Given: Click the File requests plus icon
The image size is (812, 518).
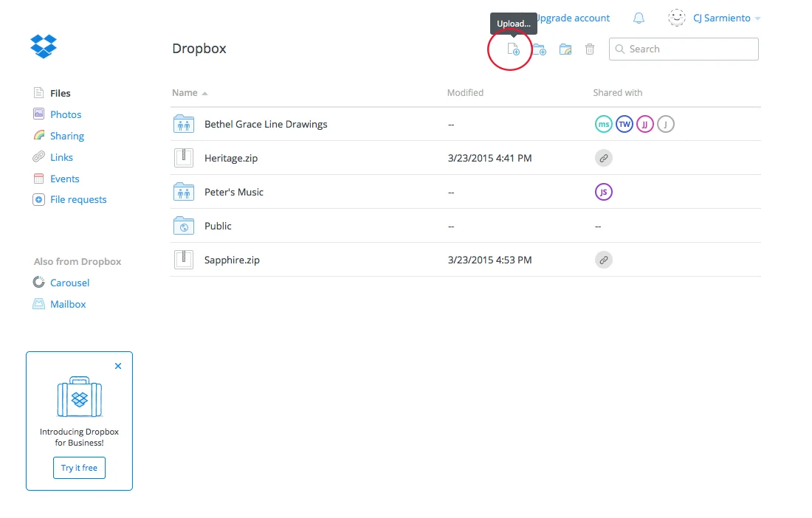Looking at the screenshot, I should pyautogui.click(x=39, y=200).
